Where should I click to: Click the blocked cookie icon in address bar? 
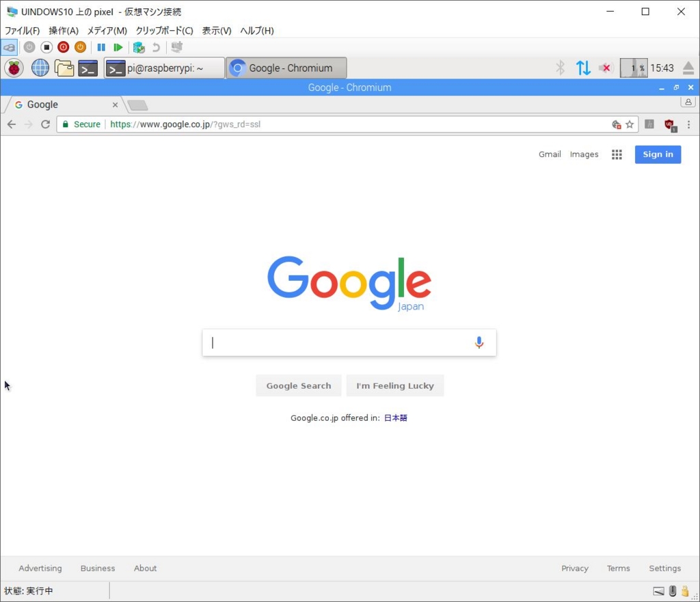(617, 124)
